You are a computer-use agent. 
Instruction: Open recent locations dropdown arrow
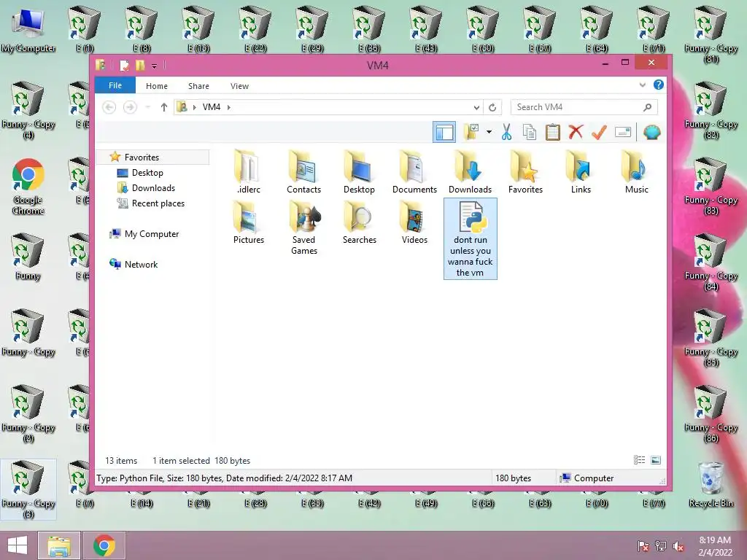pyautogui.click(x=147, y=107)
